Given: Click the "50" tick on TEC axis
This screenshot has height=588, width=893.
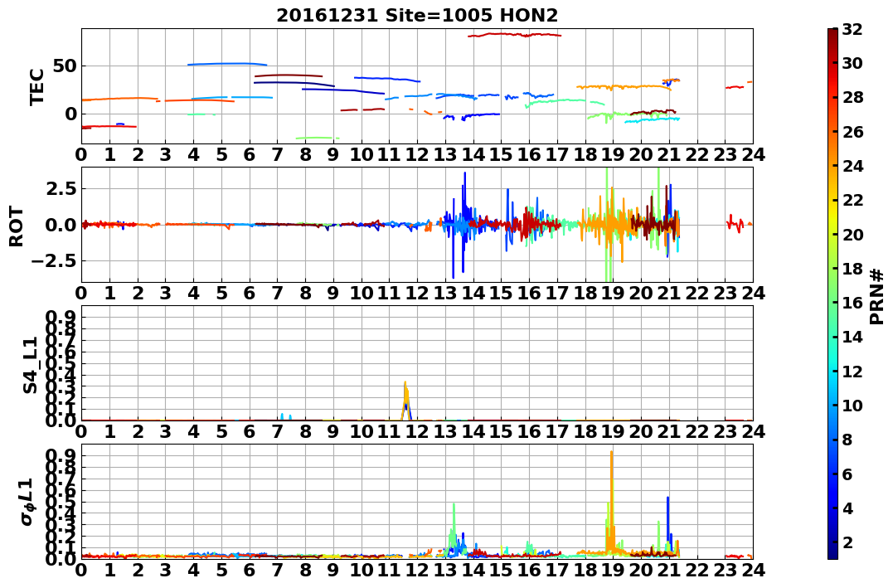Looking at the screenshot, I should (x=65, y=66).
